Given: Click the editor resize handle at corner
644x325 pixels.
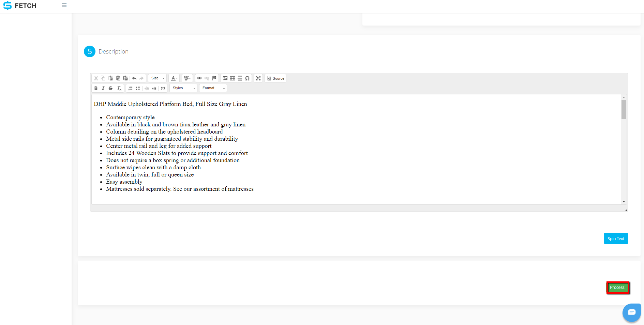Looking at the screenshot, I should tap(626, 210).
